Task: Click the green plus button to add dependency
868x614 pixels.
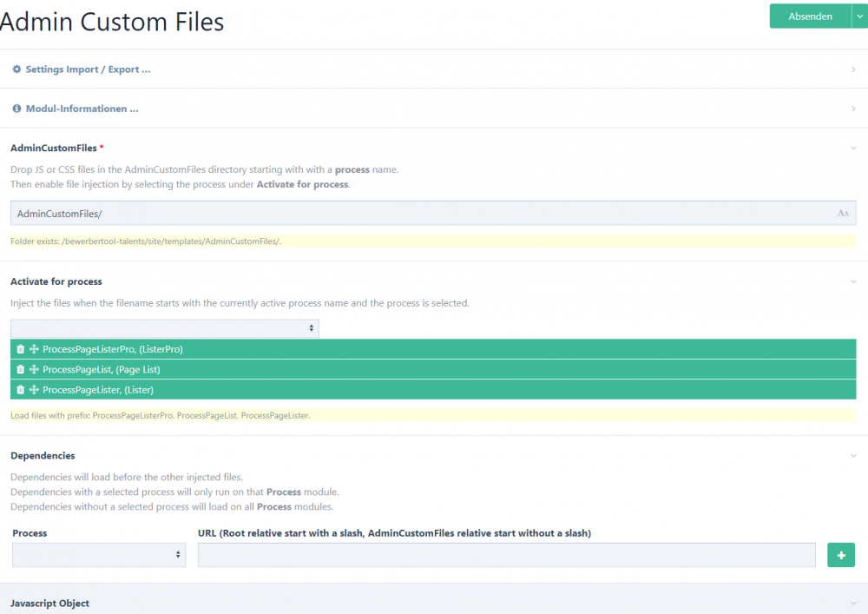Action: [840, 555]
